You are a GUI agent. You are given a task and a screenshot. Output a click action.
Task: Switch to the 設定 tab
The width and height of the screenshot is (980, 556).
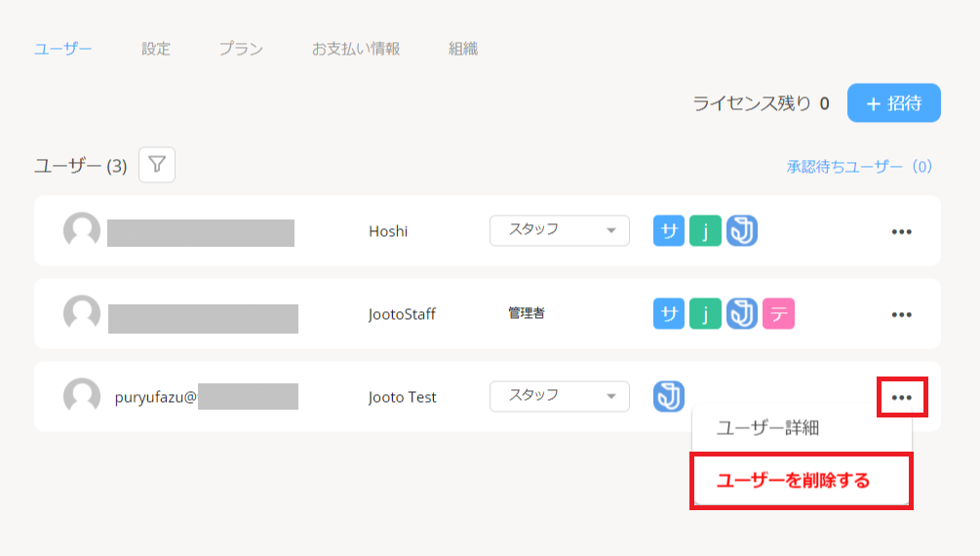pyautogui.click(x=156, y=49)
